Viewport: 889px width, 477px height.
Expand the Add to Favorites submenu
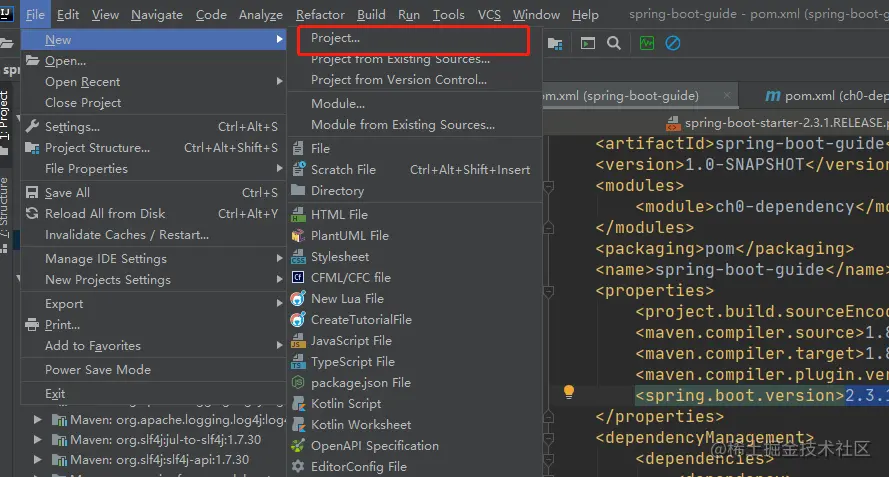click(x=153, y=346)
